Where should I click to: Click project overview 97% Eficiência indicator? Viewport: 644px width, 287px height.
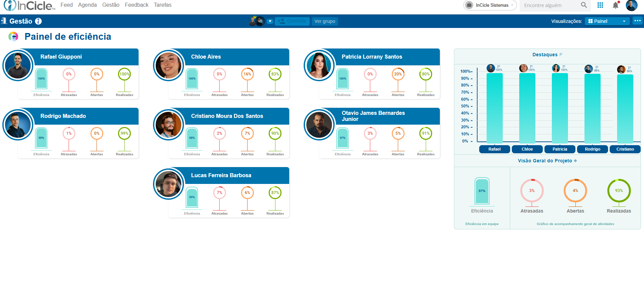click(x=482, y=191)
